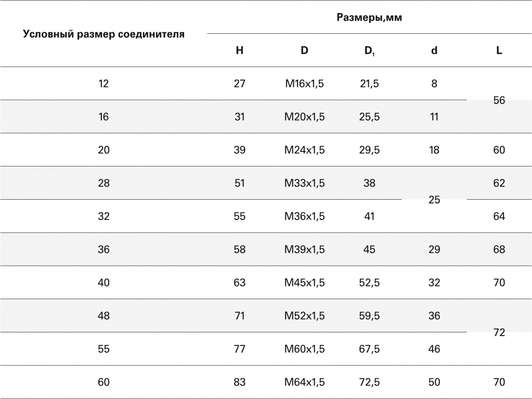Click H value 51 in row 28
532x399 pixels.
[240, 183]
